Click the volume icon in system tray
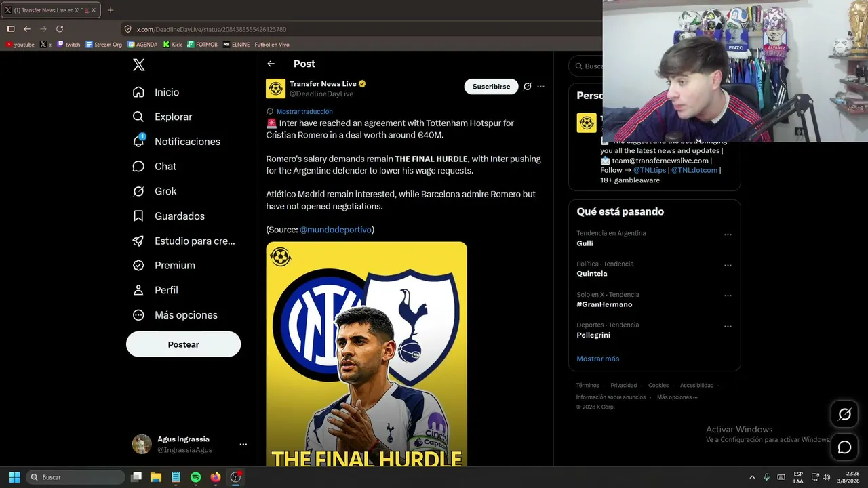868x488 pixels. click(826, 477)
